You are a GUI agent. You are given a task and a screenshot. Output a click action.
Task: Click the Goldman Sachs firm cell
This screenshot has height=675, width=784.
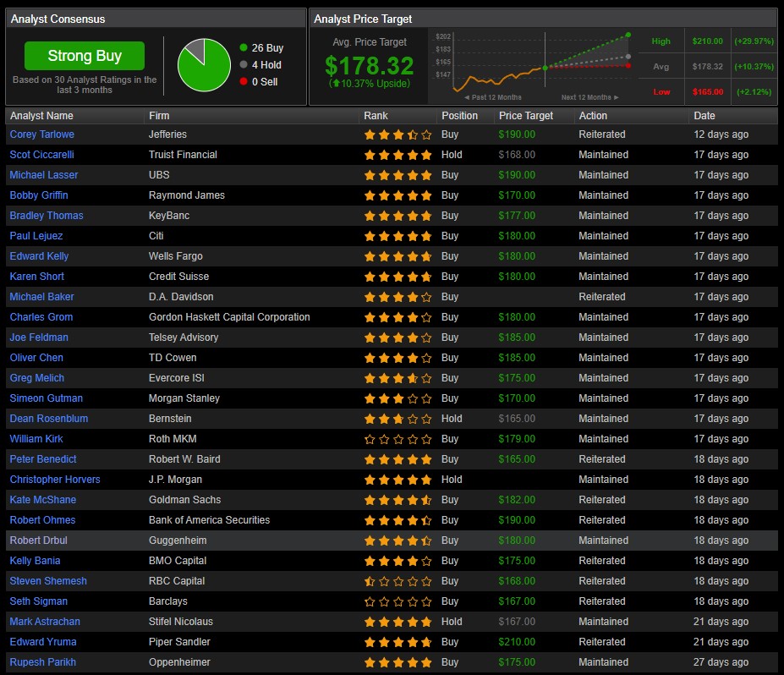[x=184, y=500]
